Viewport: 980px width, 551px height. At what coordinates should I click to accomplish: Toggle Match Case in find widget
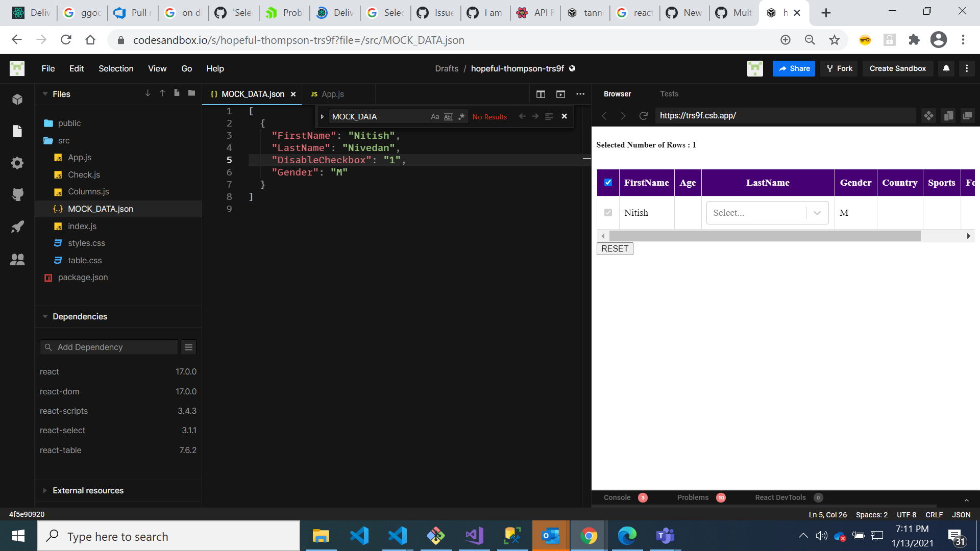[435, 116]
